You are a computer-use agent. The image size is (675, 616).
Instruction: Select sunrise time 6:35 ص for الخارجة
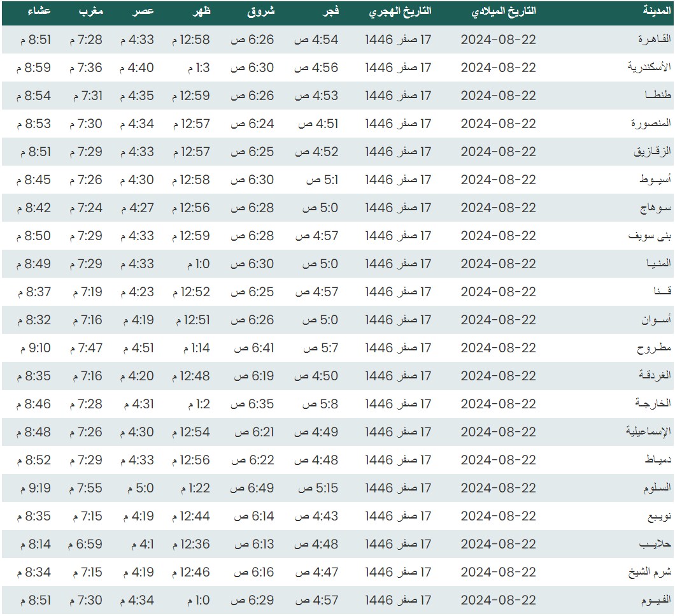pos(252,404)
